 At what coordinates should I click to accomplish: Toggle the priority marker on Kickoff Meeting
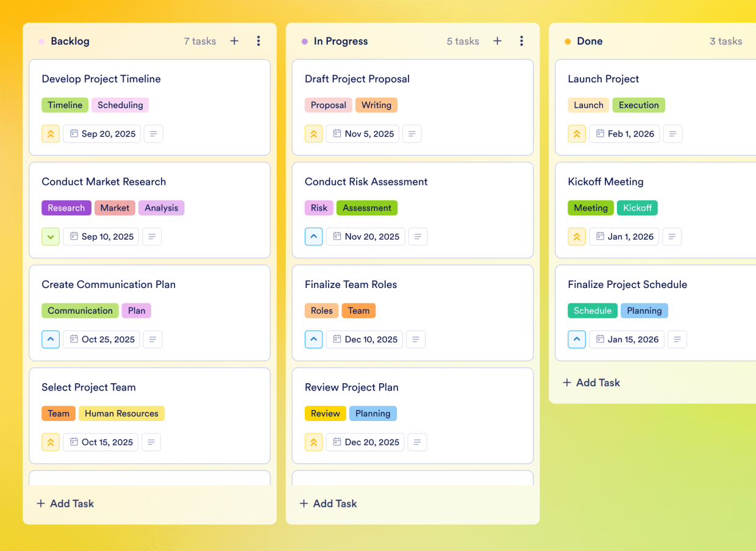pos(577,236)
